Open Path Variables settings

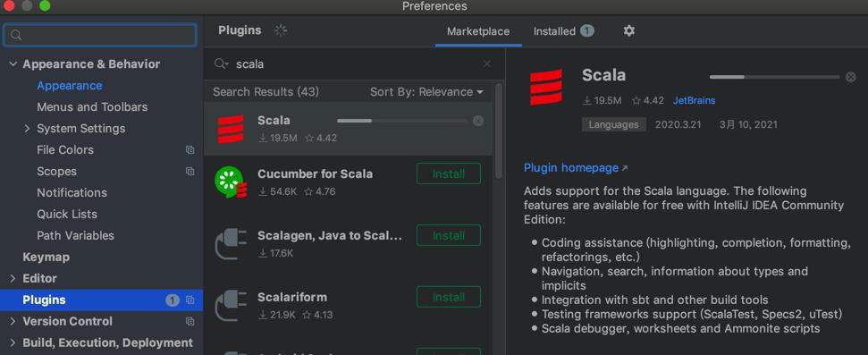(75, 236)
